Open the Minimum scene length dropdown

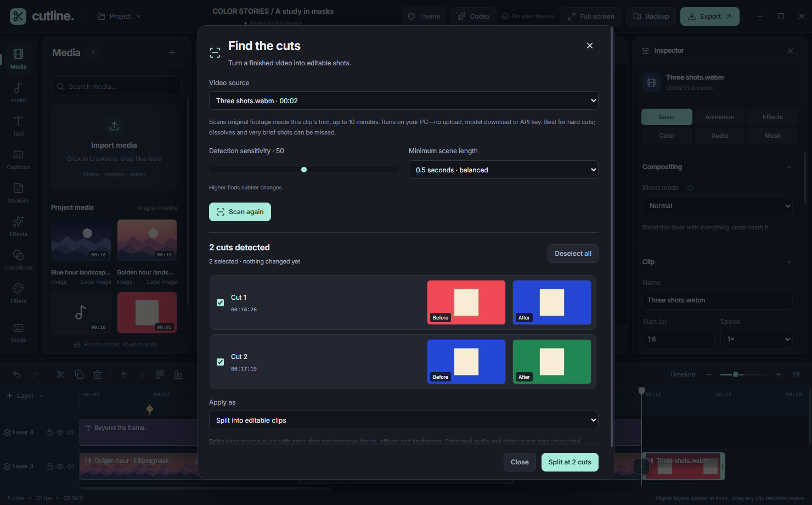504,170
